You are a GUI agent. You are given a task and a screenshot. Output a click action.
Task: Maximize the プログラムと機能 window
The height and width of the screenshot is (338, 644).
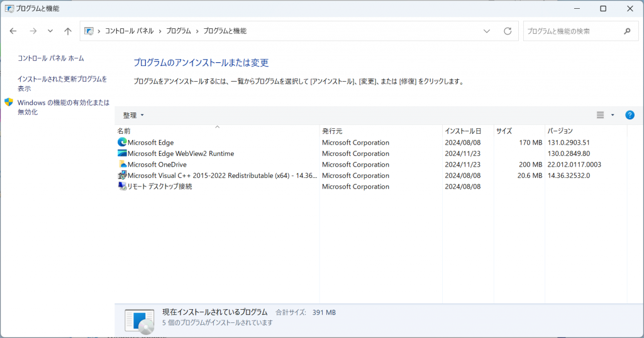point(603,8)
